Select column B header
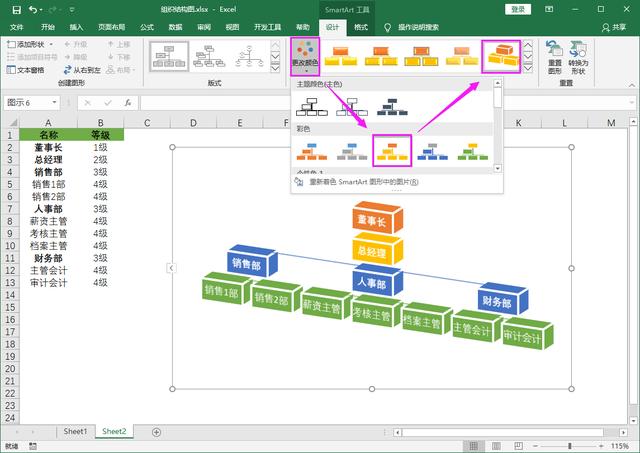Viewport: 640px width, 453px height. pos(100,122)
